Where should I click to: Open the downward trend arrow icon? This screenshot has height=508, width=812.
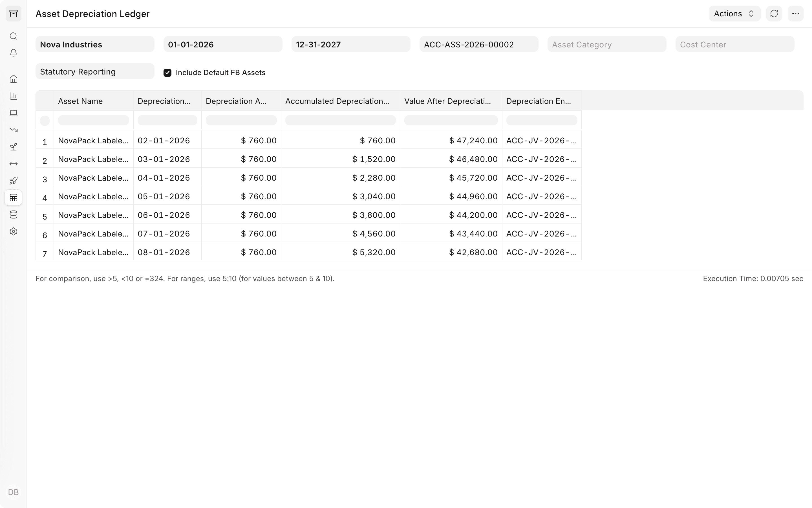14,130
